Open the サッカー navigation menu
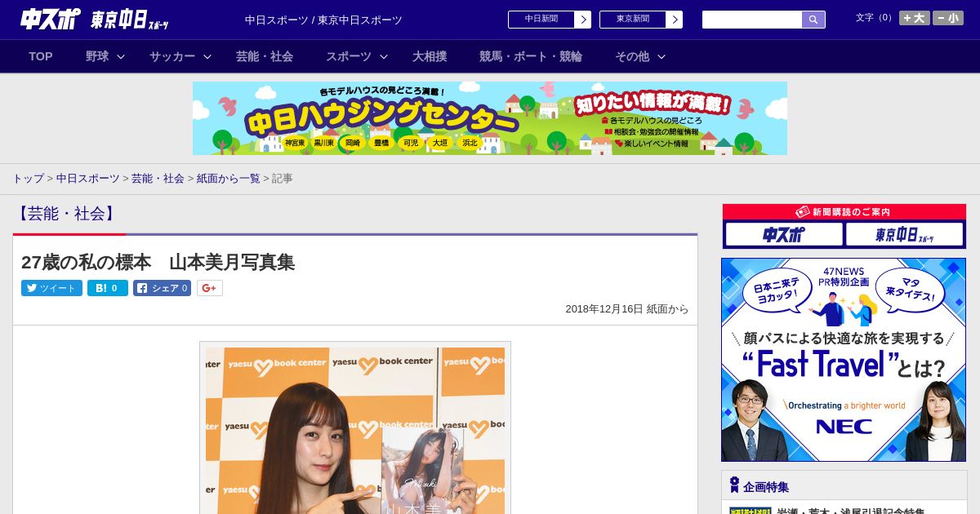980x514 pixels. tap(172, 56)
